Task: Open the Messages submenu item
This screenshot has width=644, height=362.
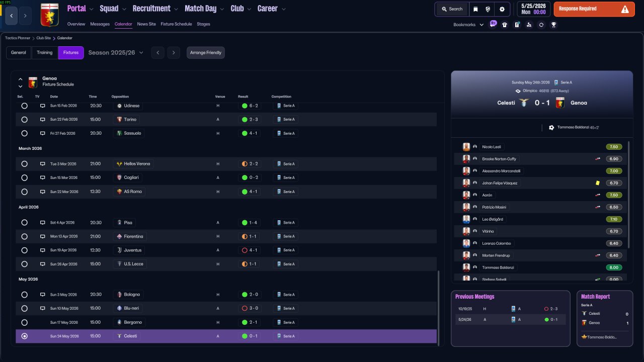Action: [100, 24]
